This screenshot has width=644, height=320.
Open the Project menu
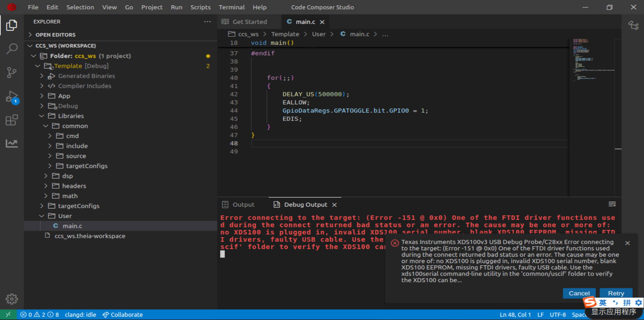(x=152, y=7)
